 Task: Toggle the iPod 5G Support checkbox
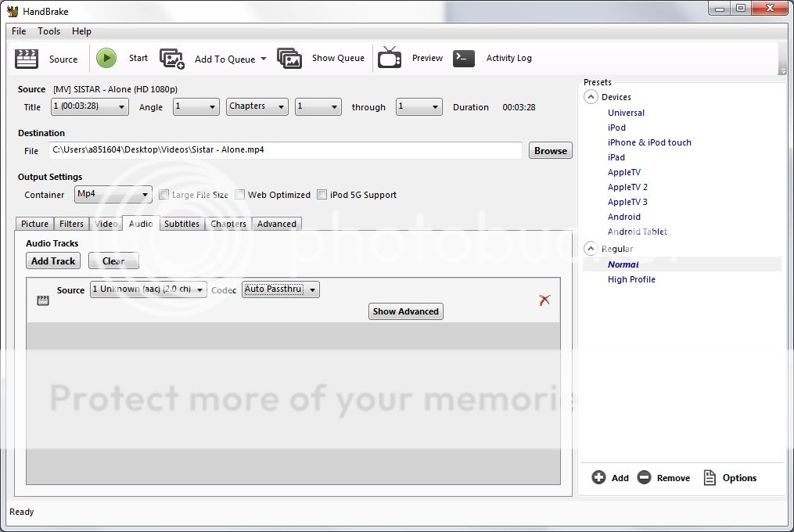(322, 195)
